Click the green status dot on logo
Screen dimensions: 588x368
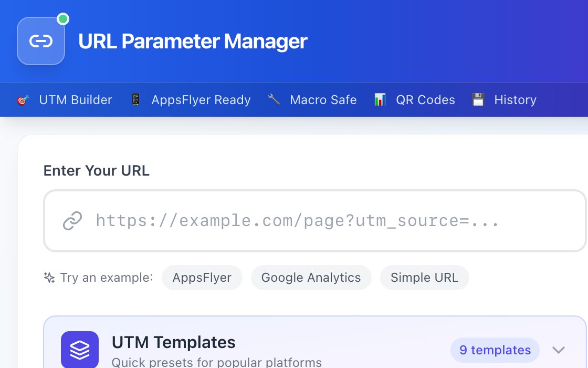pyautogui.click(x=63, y=19)
